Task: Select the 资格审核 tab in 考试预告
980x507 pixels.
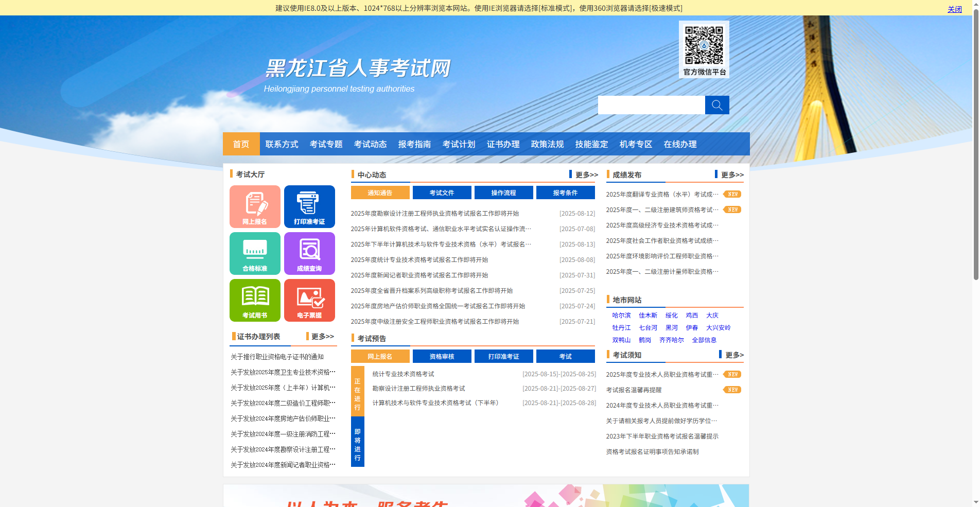Action: [x=442, y=356]
